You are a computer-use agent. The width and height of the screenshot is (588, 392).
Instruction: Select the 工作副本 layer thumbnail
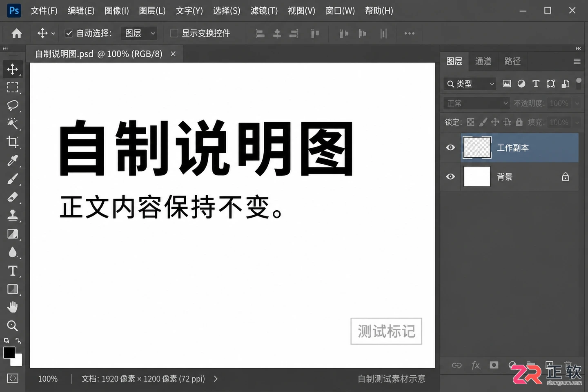(477, 147)
